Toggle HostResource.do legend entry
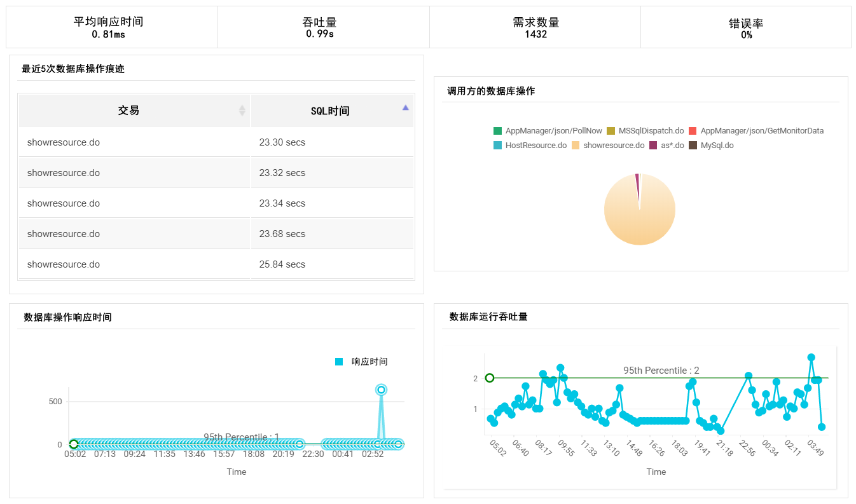This screenshot has width=856, height=504. pos(530,146)
